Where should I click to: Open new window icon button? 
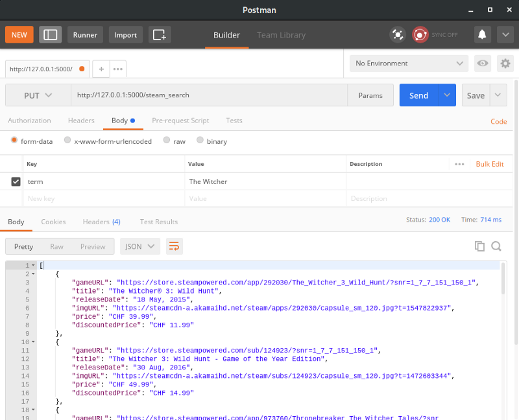(160, 35)
